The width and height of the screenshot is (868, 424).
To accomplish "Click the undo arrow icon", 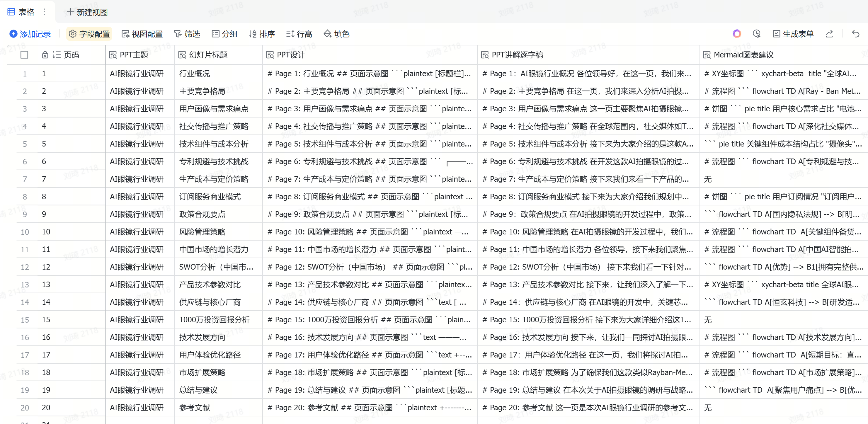I will 855,34.
